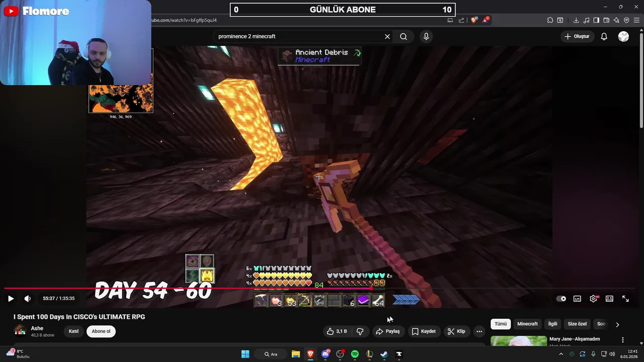Screen dimensions: 644x362
Task: Open weather widget showing 8°C
Action: (x=18, y=354)
